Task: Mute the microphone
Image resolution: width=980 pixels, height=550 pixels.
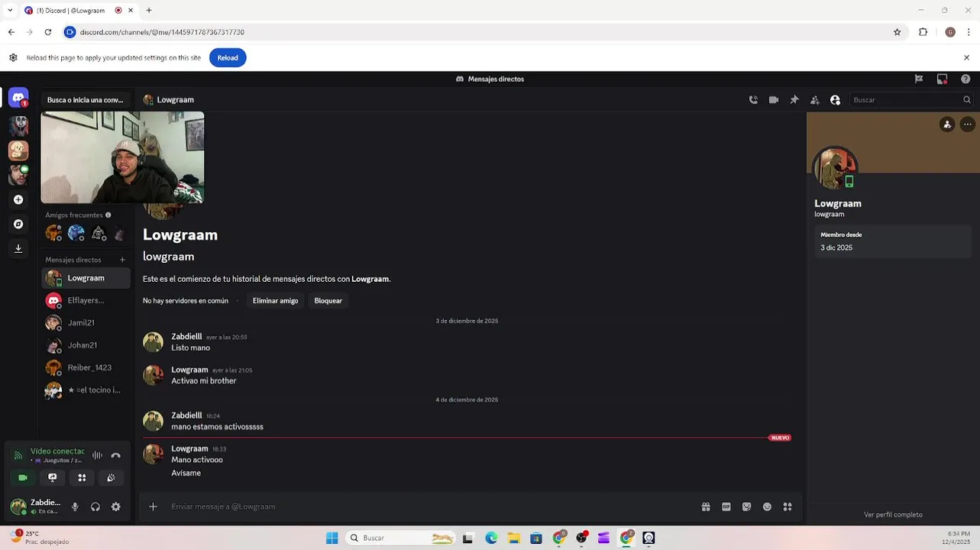Action: point(75,506)
